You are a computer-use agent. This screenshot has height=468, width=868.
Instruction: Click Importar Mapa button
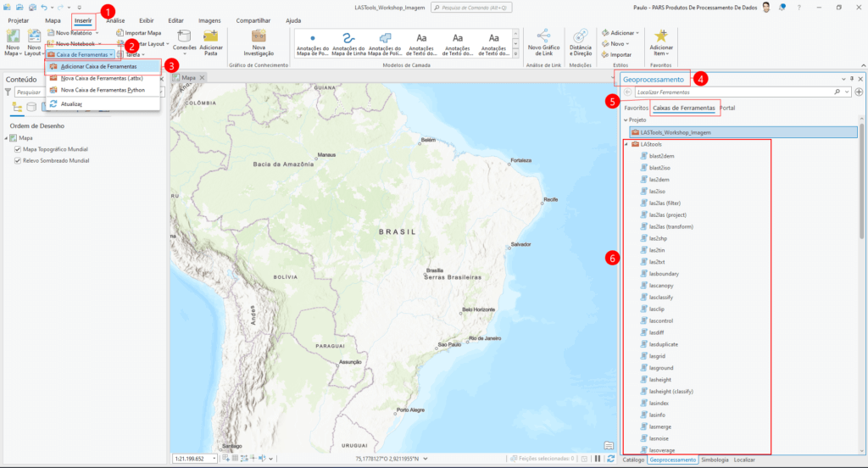(x=142, y=32)
